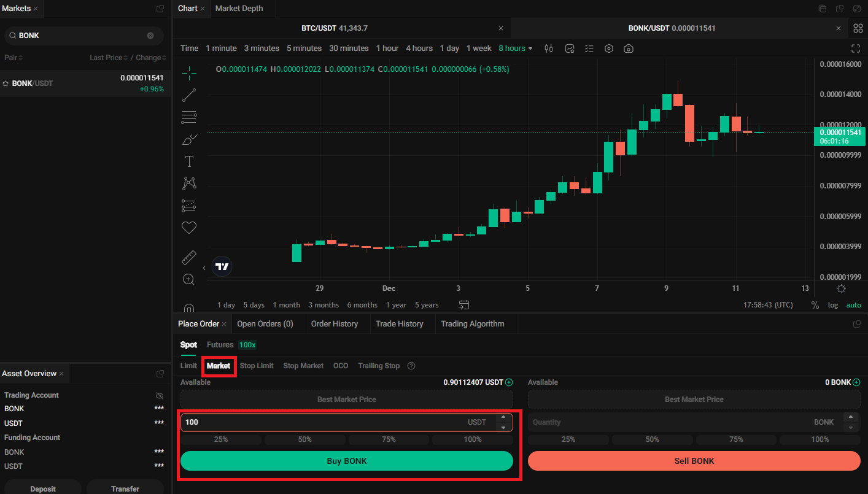Decrease the USDT amount with down stepper
The image size is (868, 494).
click(503, 427)
